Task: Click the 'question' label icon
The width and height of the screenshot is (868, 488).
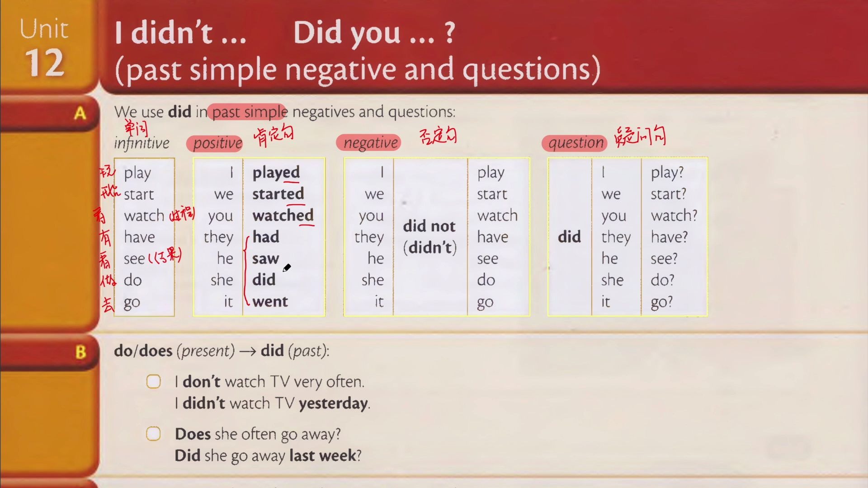Action: tap(576, 142)
